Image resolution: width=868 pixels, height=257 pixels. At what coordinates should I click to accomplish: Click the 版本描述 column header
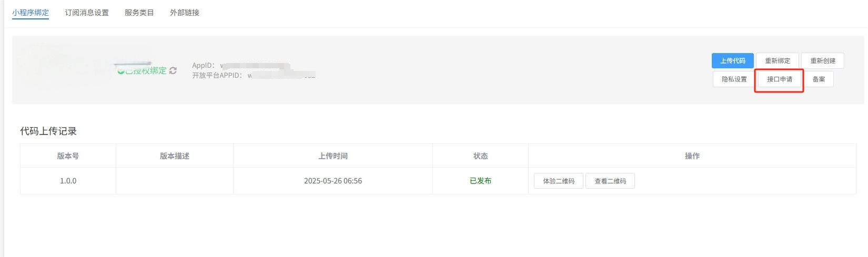tap(175, 156)
